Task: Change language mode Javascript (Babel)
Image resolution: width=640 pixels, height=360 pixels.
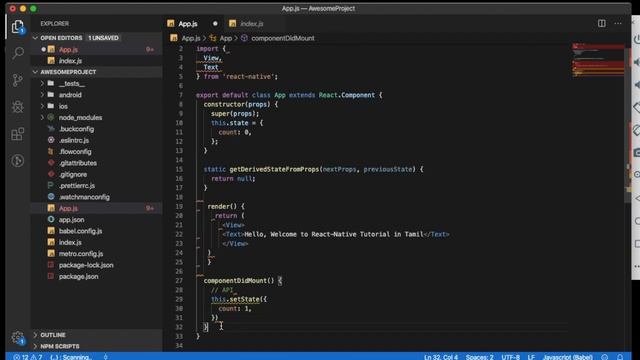Action: click(568, 357)
